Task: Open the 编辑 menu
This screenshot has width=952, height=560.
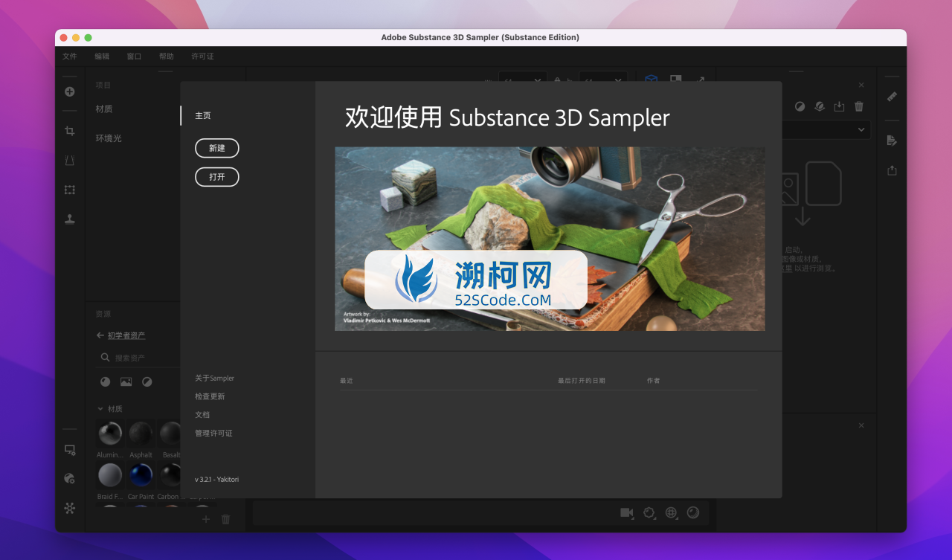Action: tap(102, 56)
